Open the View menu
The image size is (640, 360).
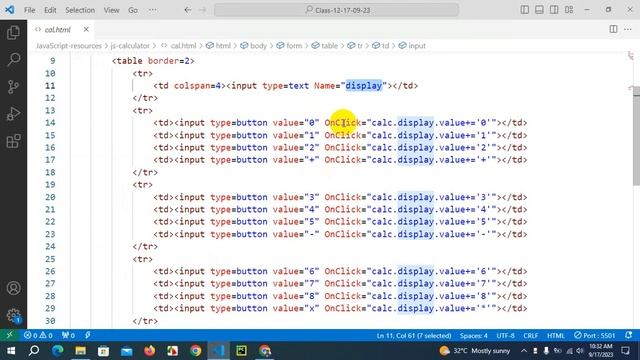click(x=111, y=10)
